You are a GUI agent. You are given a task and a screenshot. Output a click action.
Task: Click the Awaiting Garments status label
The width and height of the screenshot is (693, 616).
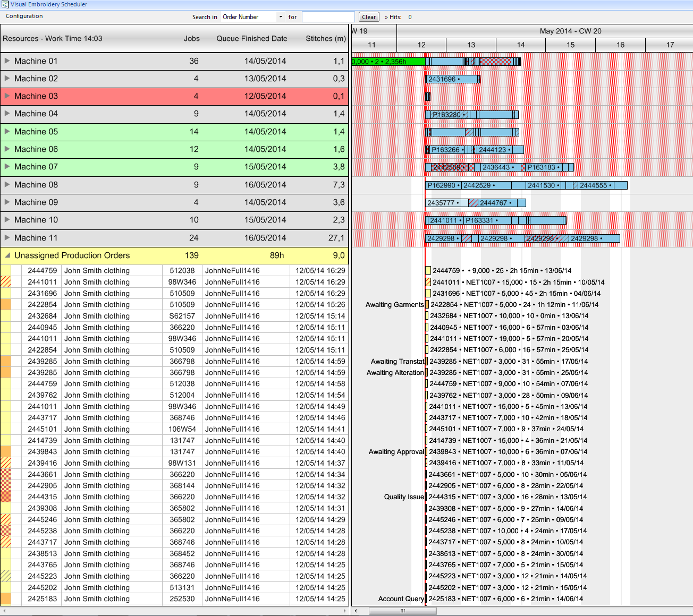tap(394, 304)
